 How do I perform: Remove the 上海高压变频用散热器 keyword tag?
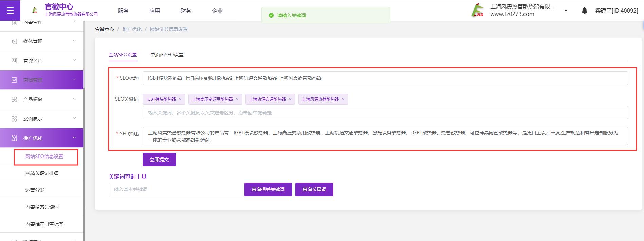pyautogui.click(x=237, y=99)
